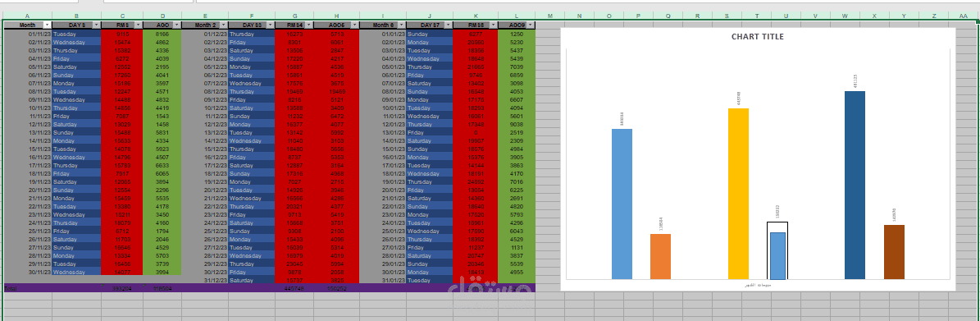Open the DAY 87 filter dropdown
The width and height of the screenshot is (980, 321).
(x=448, y=25)
